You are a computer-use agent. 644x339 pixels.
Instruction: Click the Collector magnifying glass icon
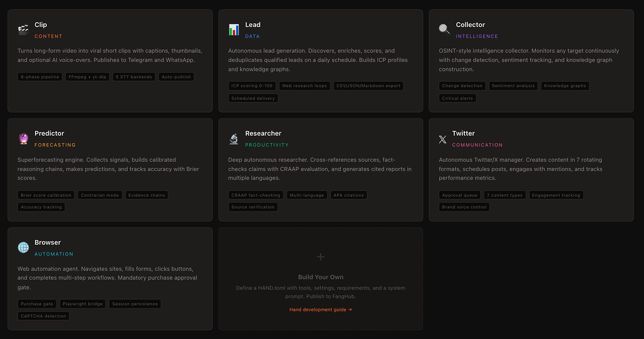(x=444, y=29)
